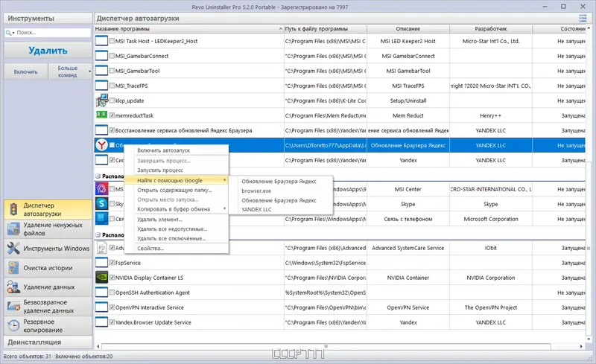Click the vertical scrollbar down arrow
The width and height of the screenshot is (596, 364).
pos(589,339)
